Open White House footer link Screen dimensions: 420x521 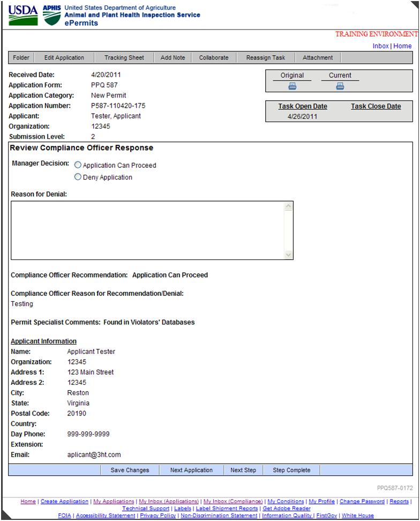[358, 515]
